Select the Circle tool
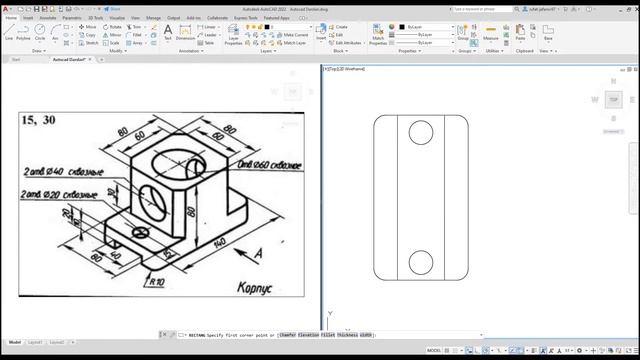640x360 pixels. click(x=40, y=32)
